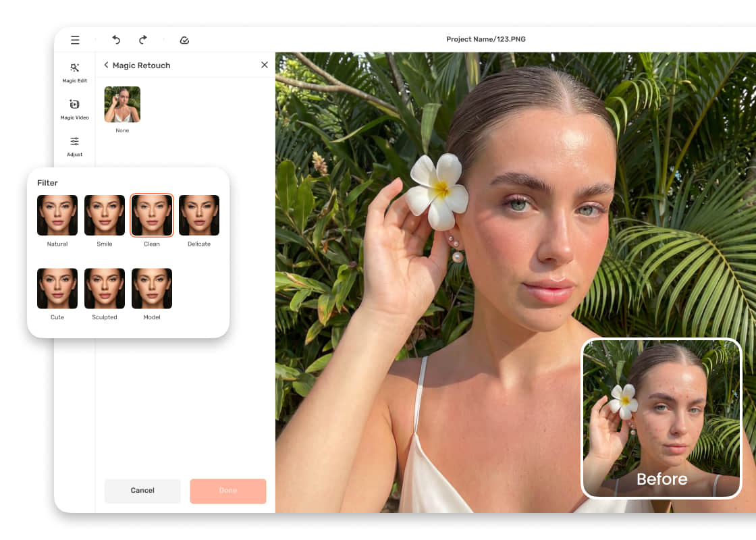Click the Done button

coord(228,491)
